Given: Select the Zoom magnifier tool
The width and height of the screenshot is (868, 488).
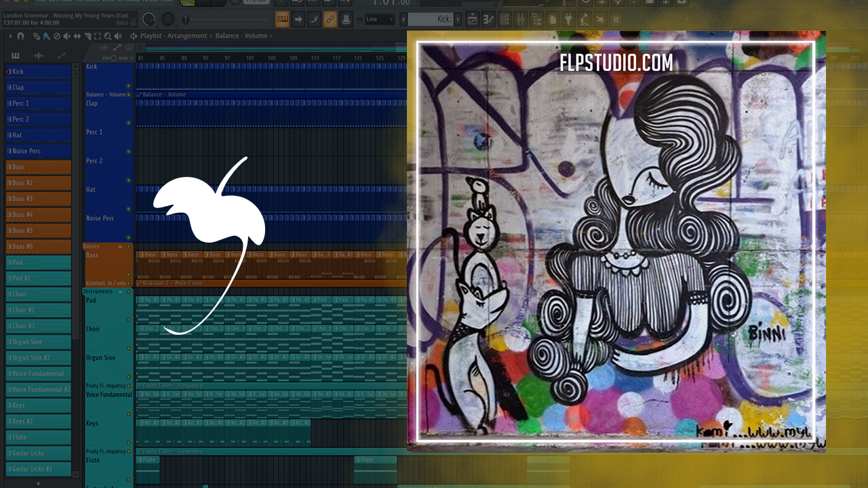Looking at the screenshot, I should pyautogui.click(x=108, y=36).
